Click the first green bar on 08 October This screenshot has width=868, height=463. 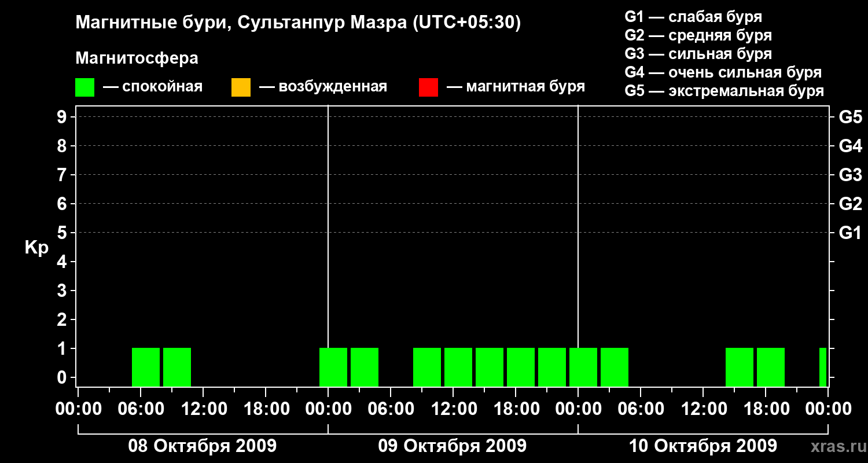146,367
